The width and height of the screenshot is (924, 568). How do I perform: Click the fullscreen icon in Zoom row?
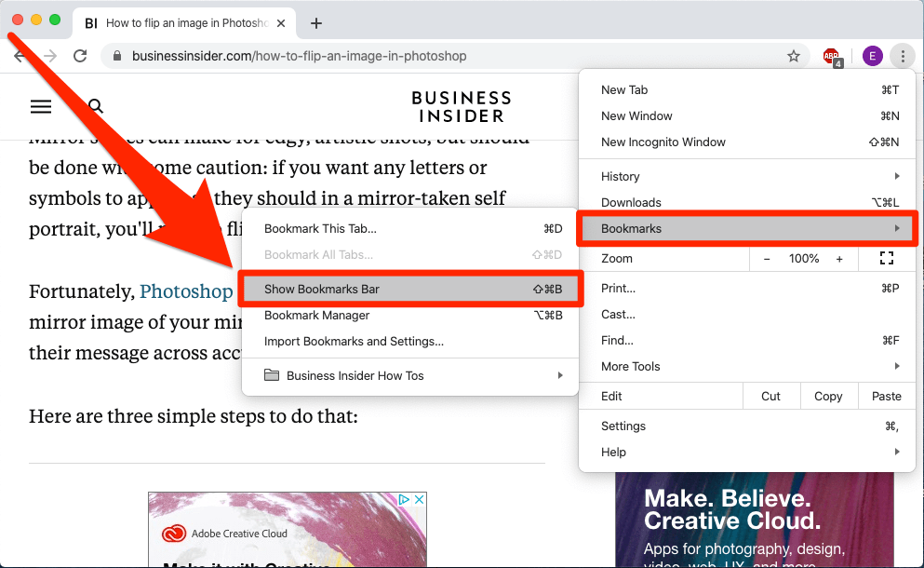pos(886,258)
